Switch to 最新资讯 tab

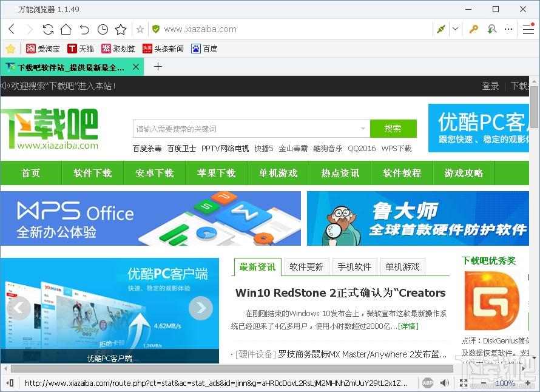[257, 267]
